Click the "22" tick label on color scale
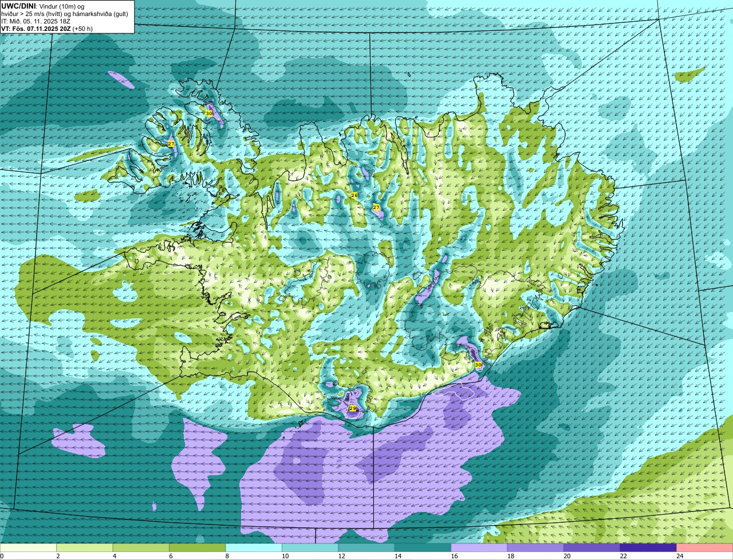The image size is (733, 560). [623, 556]
